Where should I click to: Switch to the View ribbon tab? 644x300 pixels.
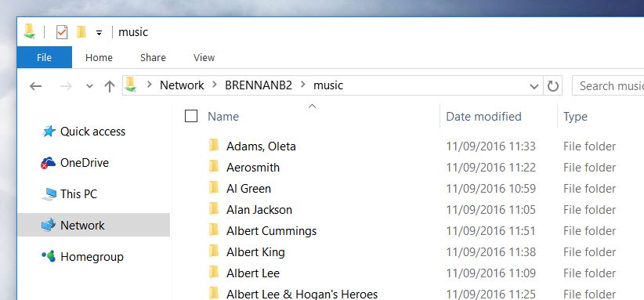204,57
